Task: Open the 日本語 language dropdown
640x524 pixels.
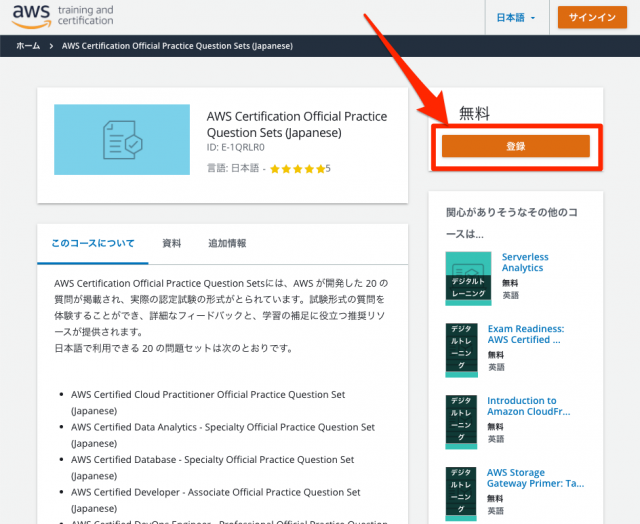Action: pyautogui.click(x=516, y=18)
